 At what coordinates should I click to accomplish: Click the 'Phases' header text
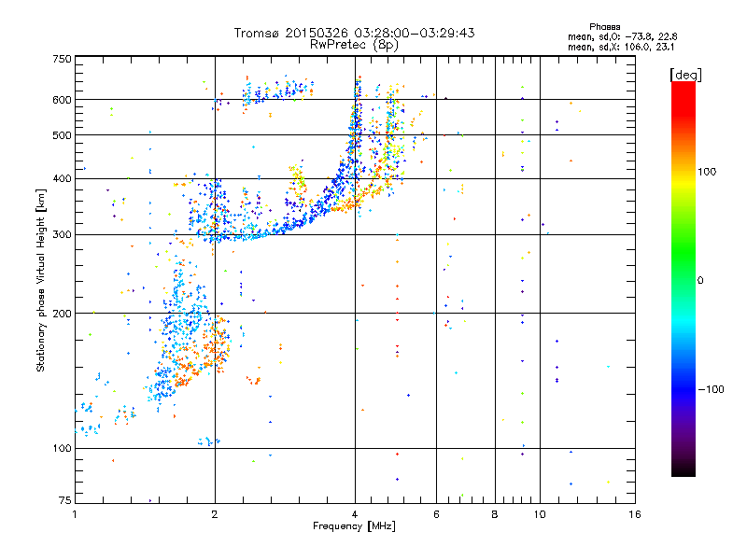[604, 27]
